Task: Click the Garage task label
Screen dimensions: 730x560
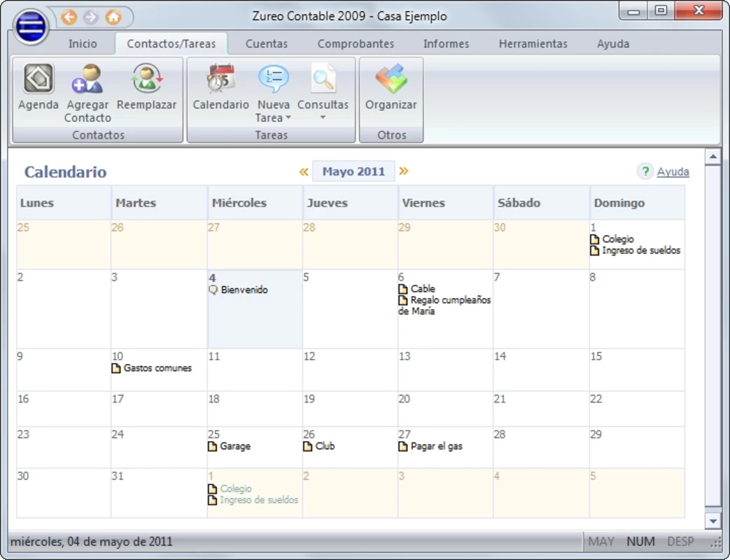Action: coord(235,447)
